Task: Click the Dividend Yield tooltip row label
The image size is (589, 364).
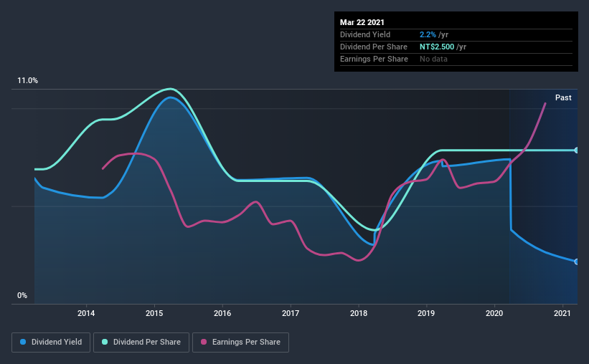Action: [365, 34]
